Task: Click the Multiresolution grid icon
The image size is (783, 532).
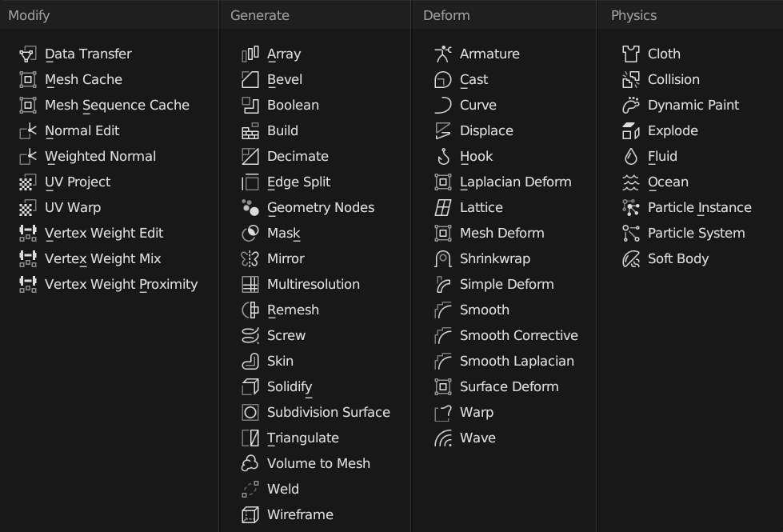Action: tap(250, 284)
